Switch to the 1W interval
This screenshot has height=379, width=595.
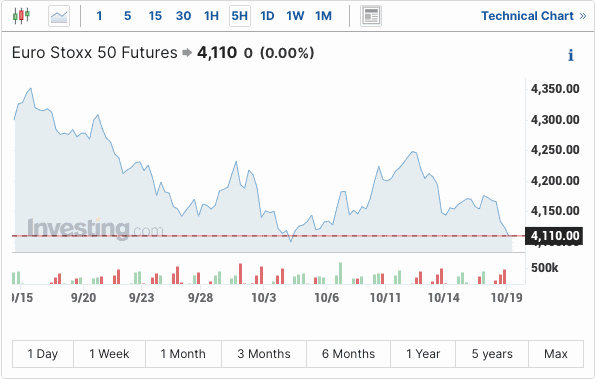point(295,16)
